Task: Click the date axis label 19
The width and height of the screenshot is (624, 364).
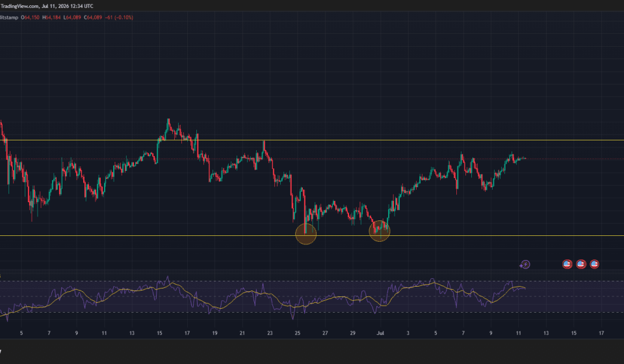Action: click(x=214, y=333)
